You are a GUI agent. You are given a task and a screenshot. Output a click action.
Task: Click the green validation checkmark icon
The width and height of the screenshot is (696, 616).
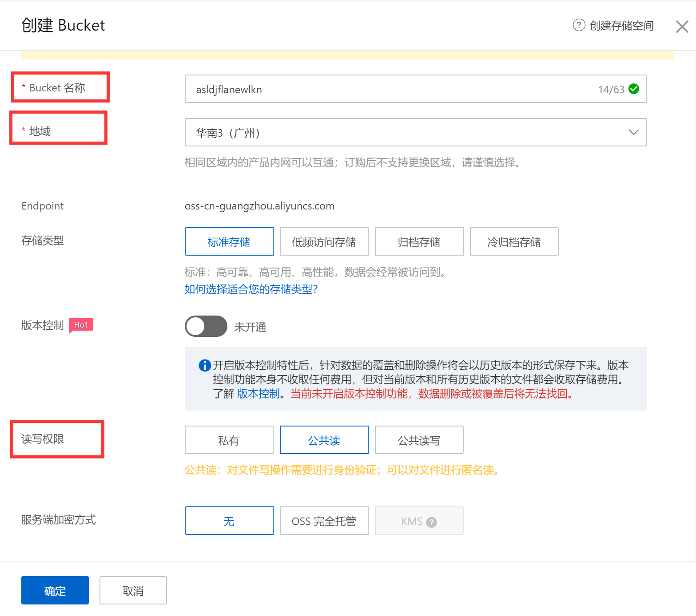point(634,89)
